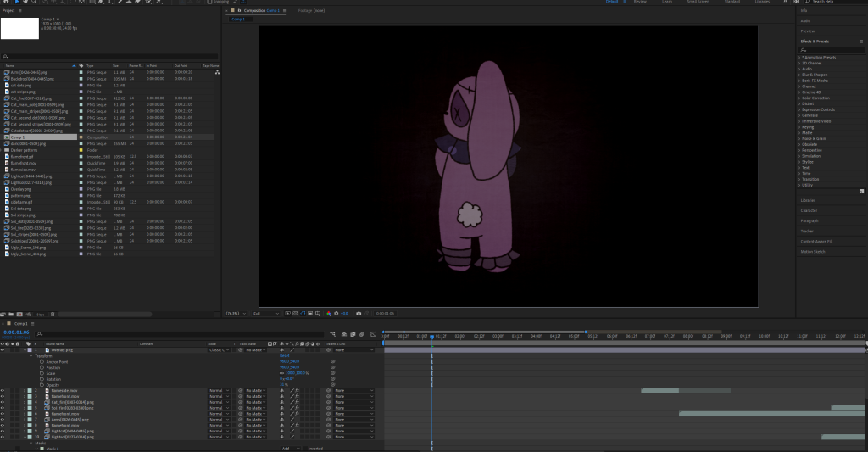
Task: Select the Zoom magnifier tool
Action: pos(34,2)
